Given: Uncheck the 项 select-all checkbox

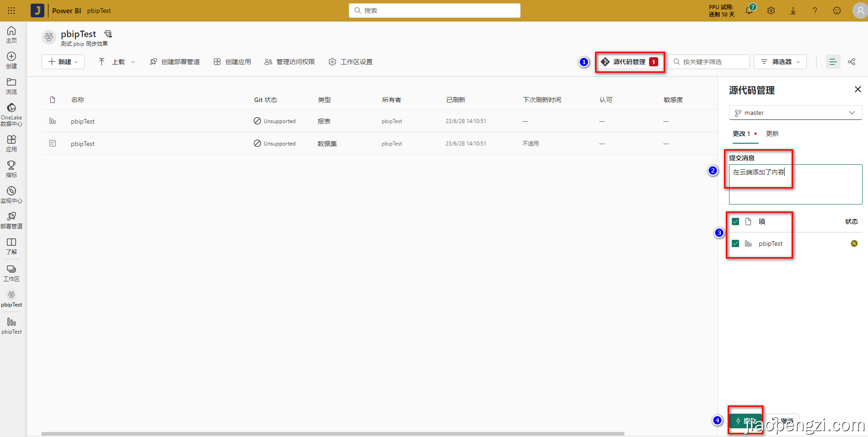Looking at the screenshot, I should [x=735, y=221].
